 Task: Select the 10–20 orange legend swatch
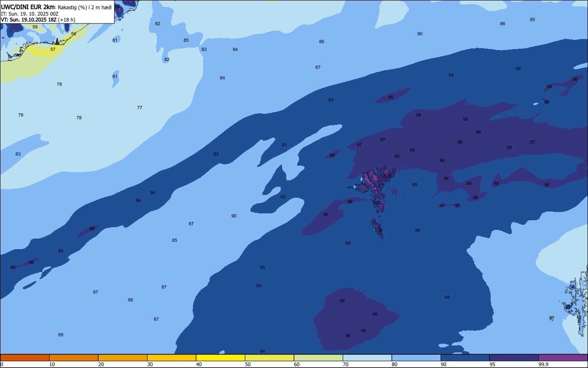point(73,357)
